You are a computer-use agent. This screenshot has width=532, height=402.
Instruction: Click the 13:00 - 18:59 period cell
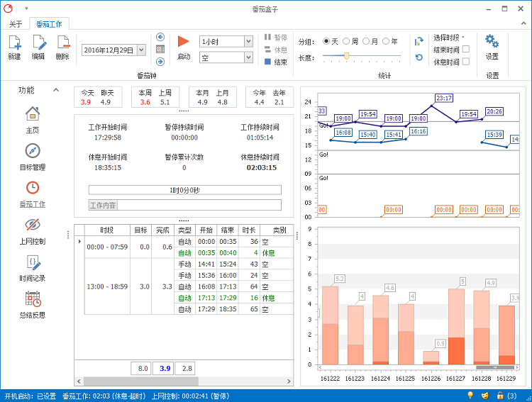(x=107, y=286)
